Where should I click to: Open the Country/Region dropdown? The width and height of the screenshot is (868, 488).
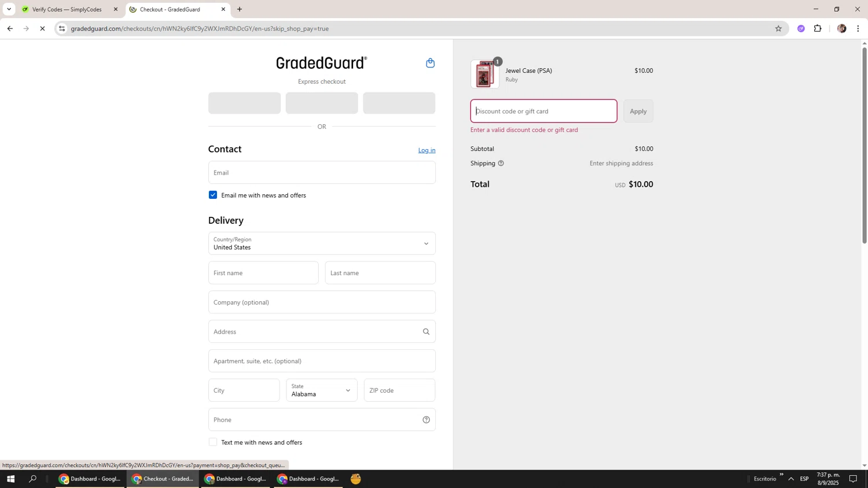tap(322, 243)
